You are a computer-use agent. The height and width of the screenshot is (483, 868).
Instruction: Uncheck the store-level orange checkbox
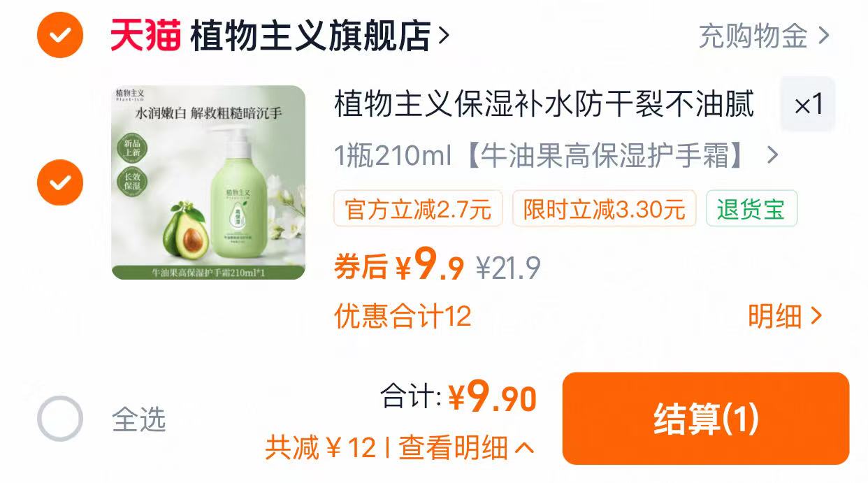point(60,35)
